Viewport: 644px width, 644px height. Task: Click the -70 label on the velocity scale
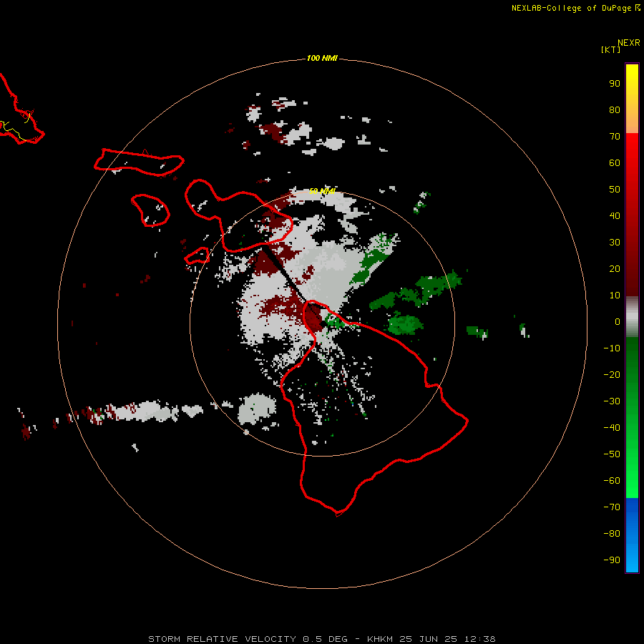click(612, 507)
